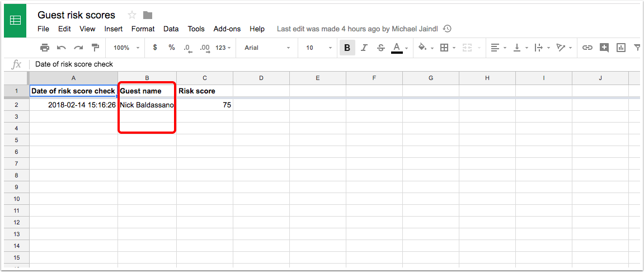Insert a link with chain icon
Viewport: 644px width, 272px height.
click(x=587, y=48)
